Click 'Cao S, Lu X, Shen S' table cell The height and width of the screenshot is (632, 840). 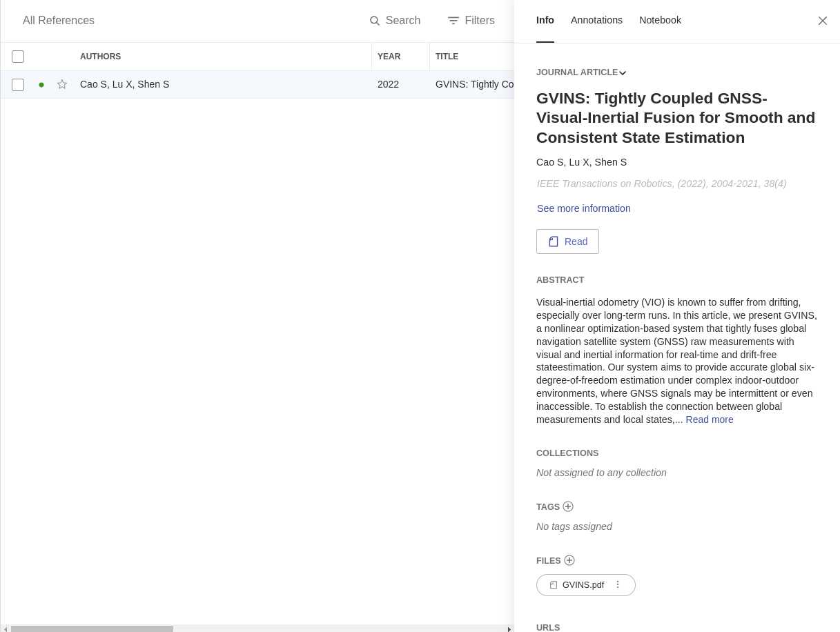(x=124, y=84)
